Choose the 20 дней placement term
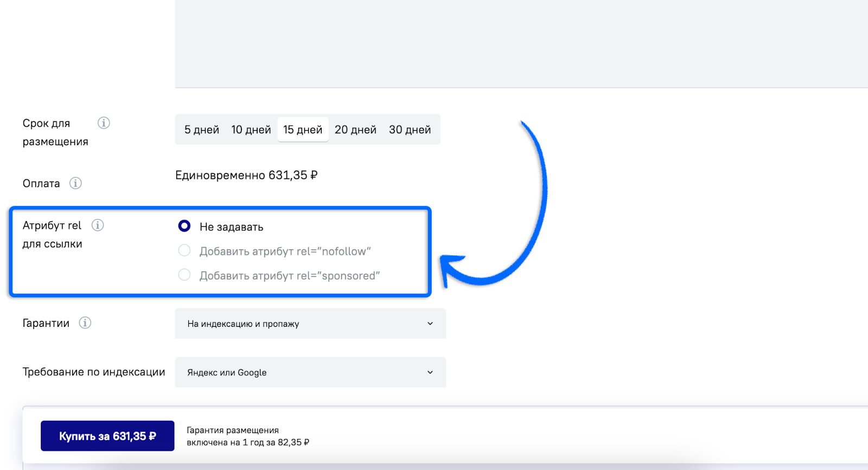Viewport: 868px width, 470px height. [x=355, y=130]
